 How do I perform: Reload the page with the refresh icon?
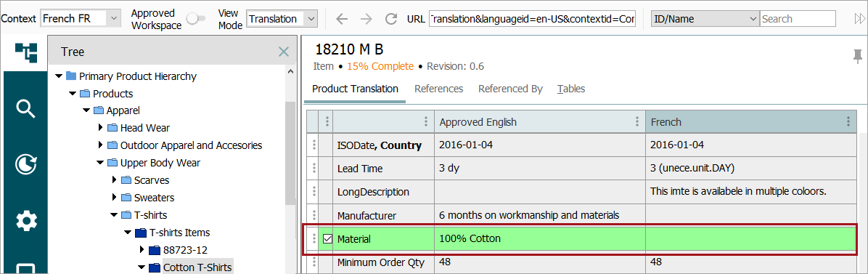click(x=391, y=19)
